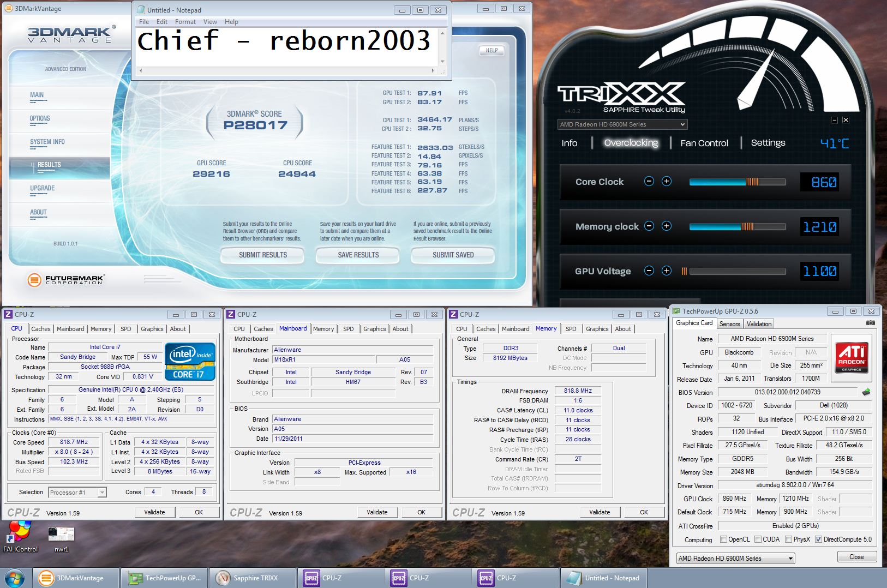
Task: Enable the OpenCL checkbox in GPU-Z
Action: 723,539
